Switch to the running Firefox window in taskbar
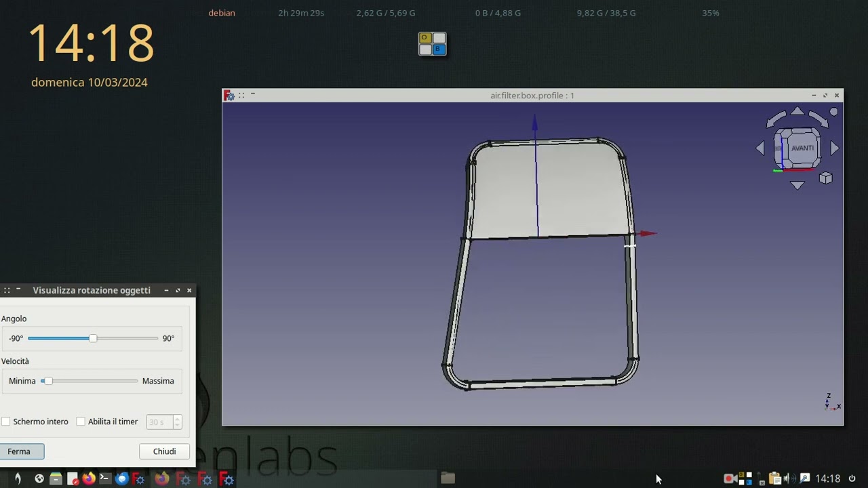The image size is (868, 488). [161, 479]
